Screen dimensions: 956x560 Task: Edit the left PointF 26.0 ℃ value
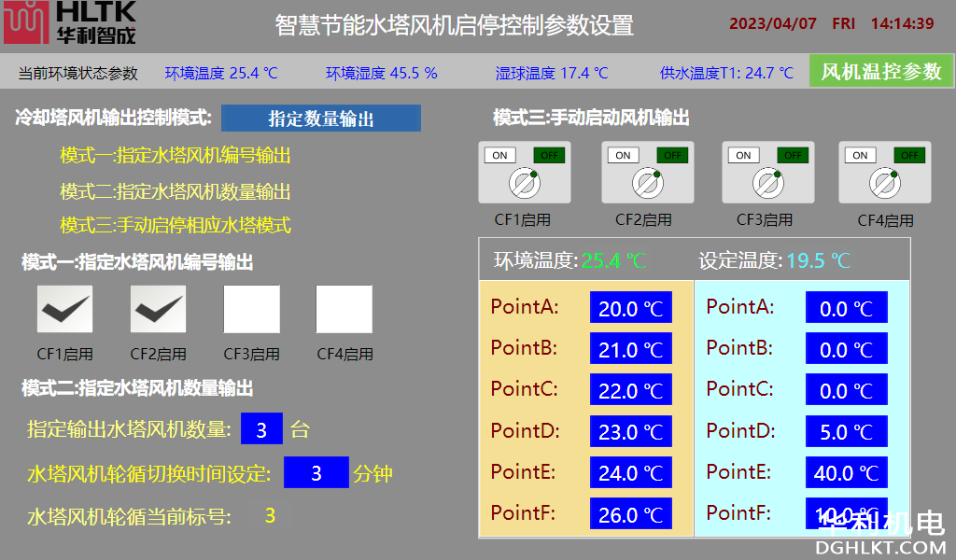tap(630, 514)
